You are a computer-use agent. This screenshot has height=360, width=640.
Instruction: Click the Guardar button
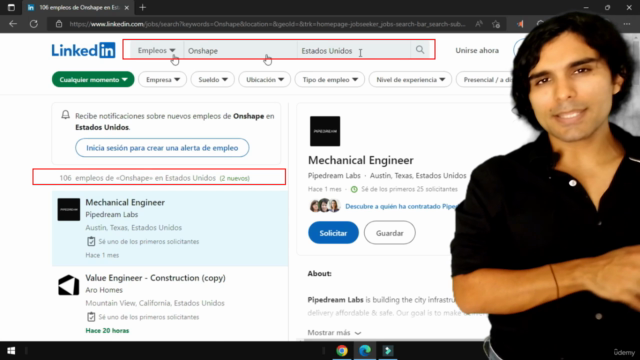[x=389, y=233]
